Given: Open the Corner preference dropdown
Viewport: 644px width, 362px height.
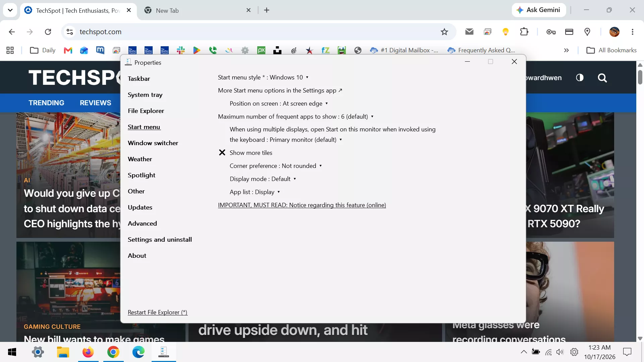Looking at the screenshot, I should (x=276, y=166).
